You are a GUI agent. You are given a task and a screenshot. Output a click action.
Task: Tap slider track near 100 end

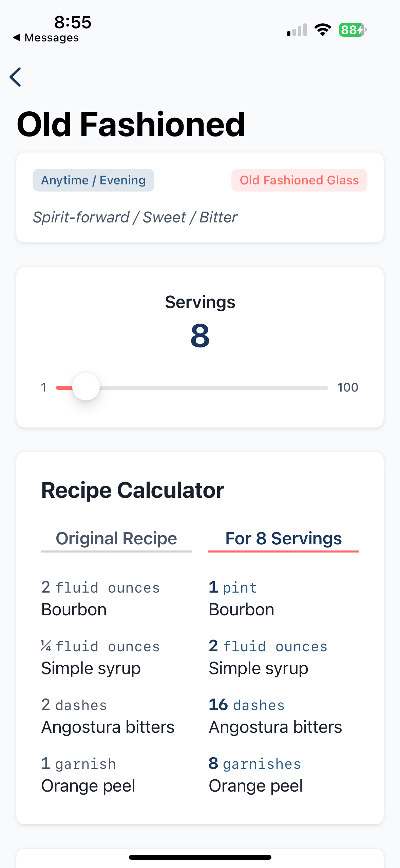(319, 387)
